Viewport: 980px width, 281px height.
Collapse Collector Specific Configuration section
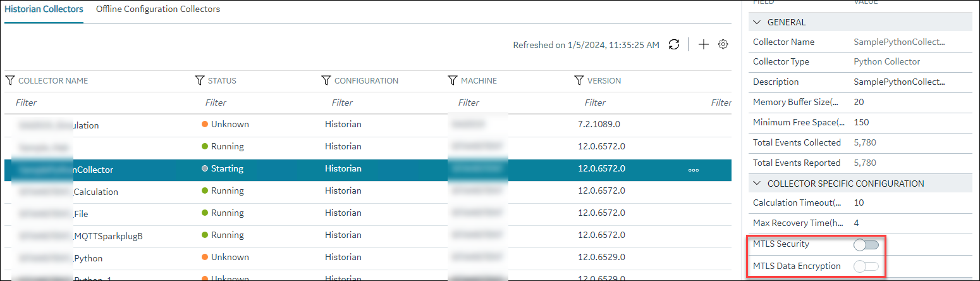point(757,184)
